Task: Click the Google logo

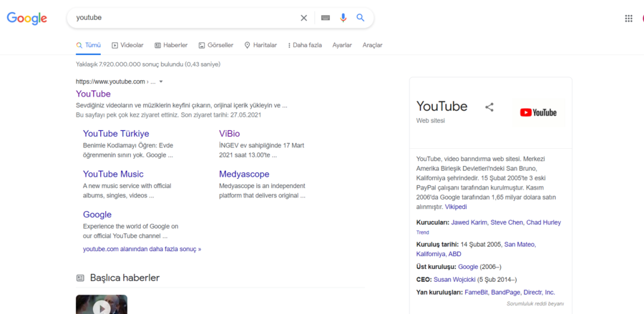Action: pyautogui.click(x=26, y=18)
